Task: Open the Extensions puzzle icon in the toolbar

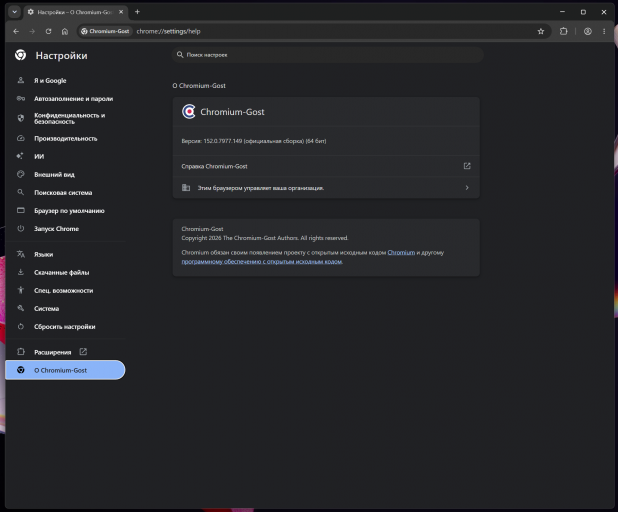Action: (563, 32)
